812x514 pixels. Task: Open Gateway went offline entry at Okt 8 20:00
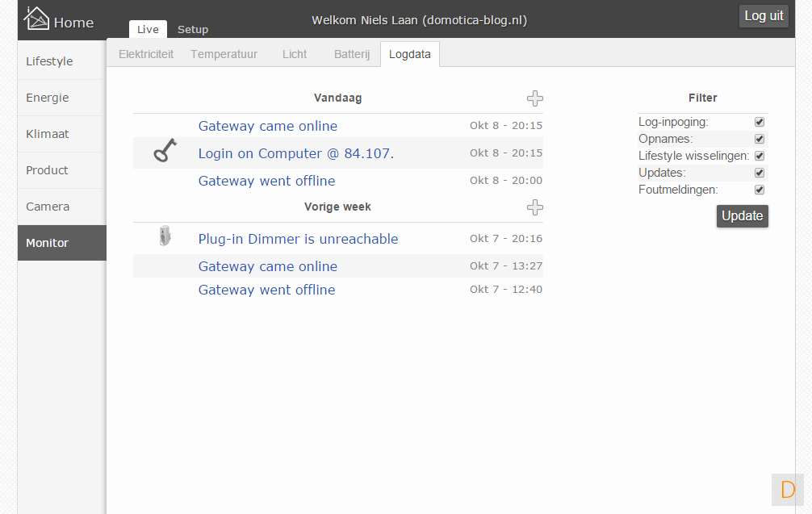point(266,181)
